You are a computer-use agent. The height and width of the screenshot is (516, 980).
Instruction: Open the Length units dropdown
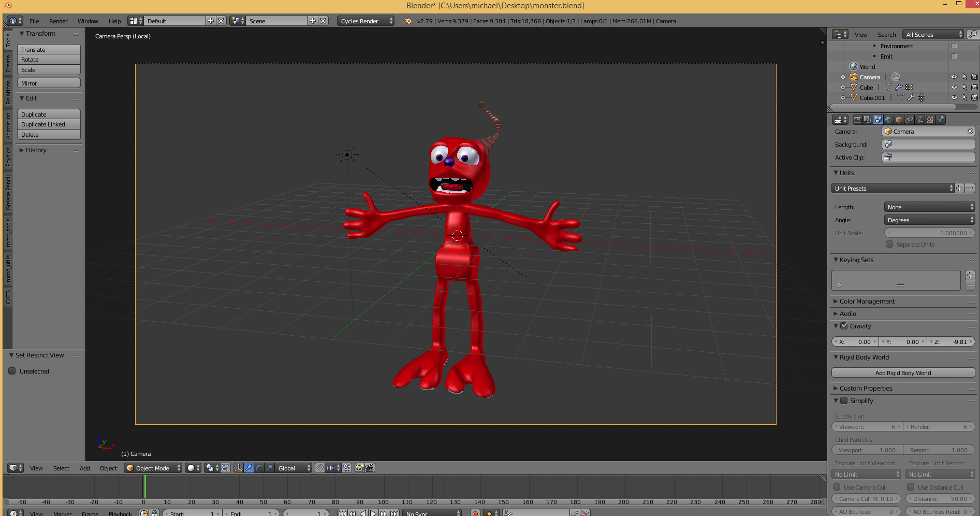click(x=929, y=207)
